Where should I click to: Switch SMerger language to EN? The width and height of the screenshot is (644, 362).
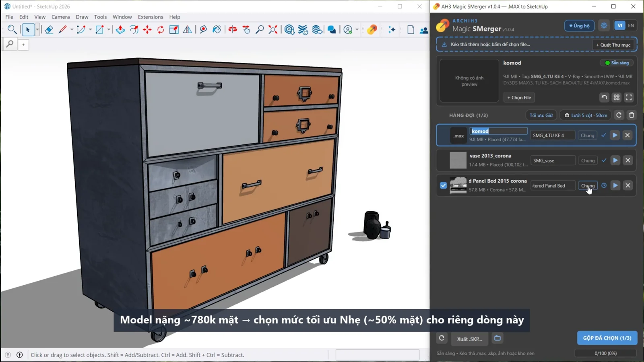(631, 25)
